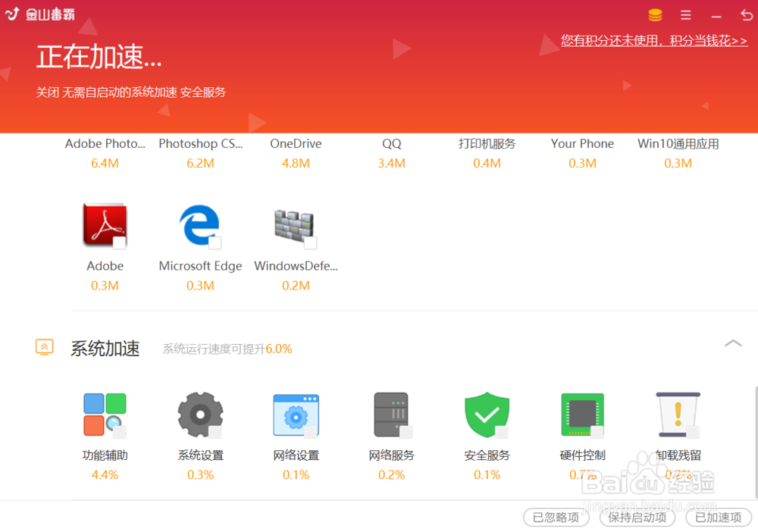
Task: Click the QQ label
Action: [x=392, y=144]
